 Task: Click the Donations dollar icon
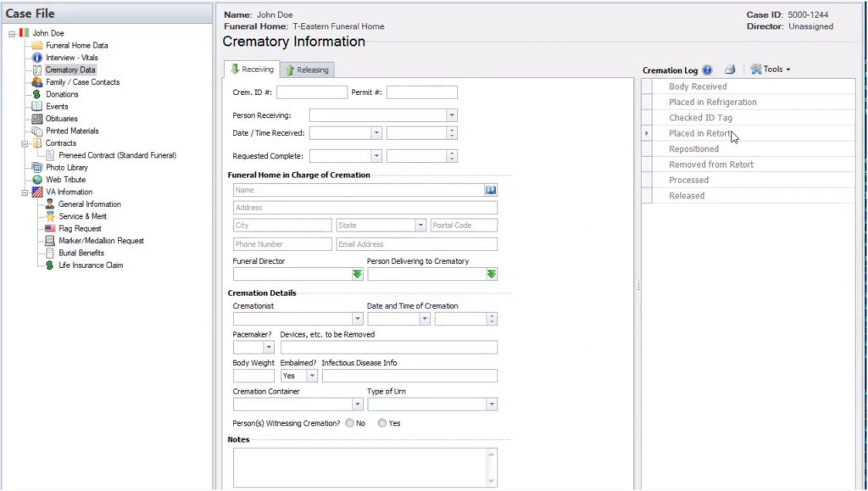(x=37, y=94)
